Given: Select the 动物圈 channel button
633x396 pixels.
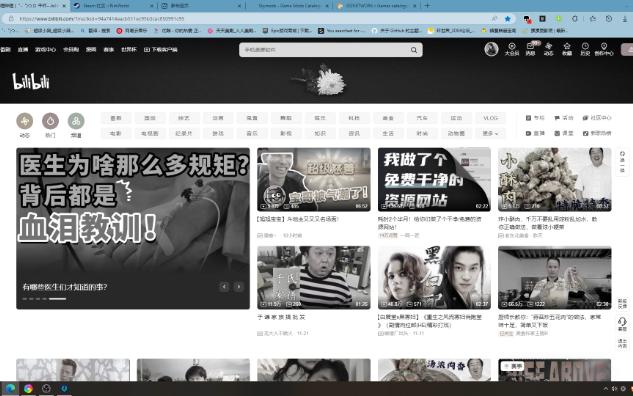Looking at the screenshot, I should [456, 133].
